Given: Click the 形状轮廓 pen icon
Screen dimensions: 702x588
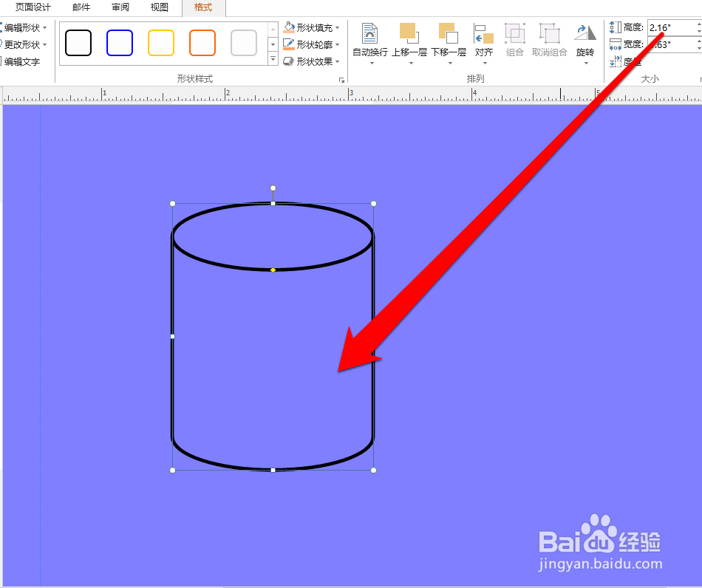Looking at the screenshot, I should coord(289,44).
